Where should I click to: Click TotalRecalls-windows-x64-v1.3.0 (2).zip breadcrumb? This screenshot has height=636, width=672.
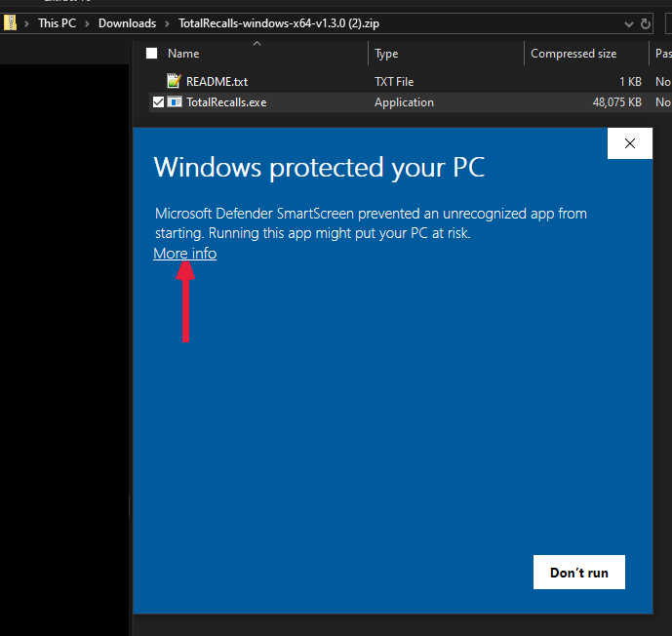pyautogui.click(x=279, y=23)
